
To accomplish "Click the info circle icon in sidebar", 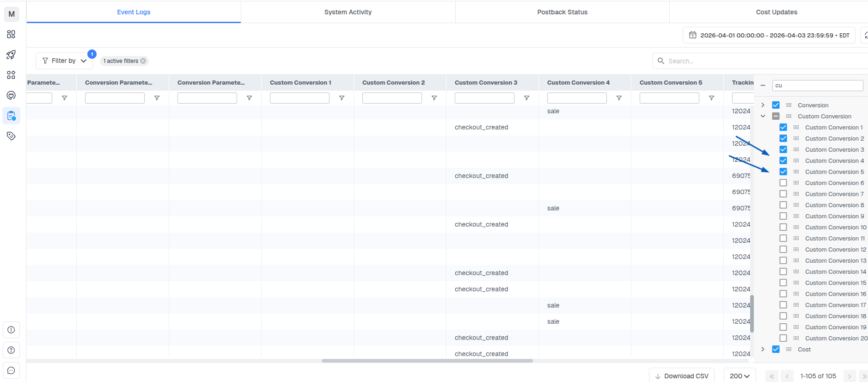I will pyautogui.click(x=11, y=330).
